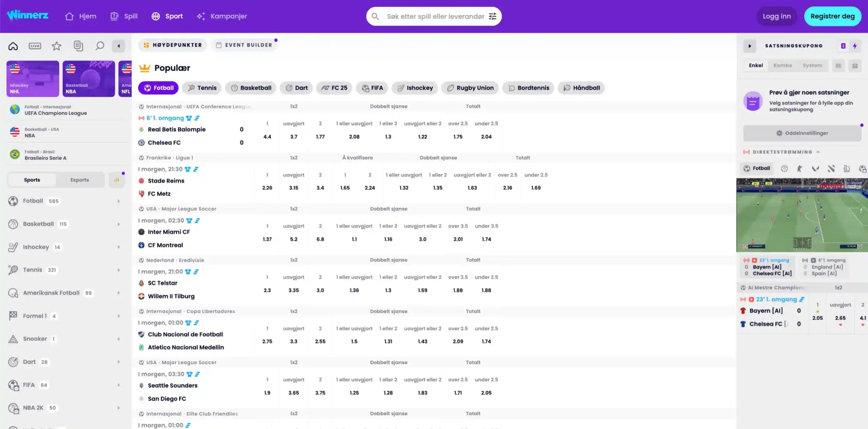Screen dimensions: 868x429
Task: Open the sportsbook home icon
Action: point(13,46)
